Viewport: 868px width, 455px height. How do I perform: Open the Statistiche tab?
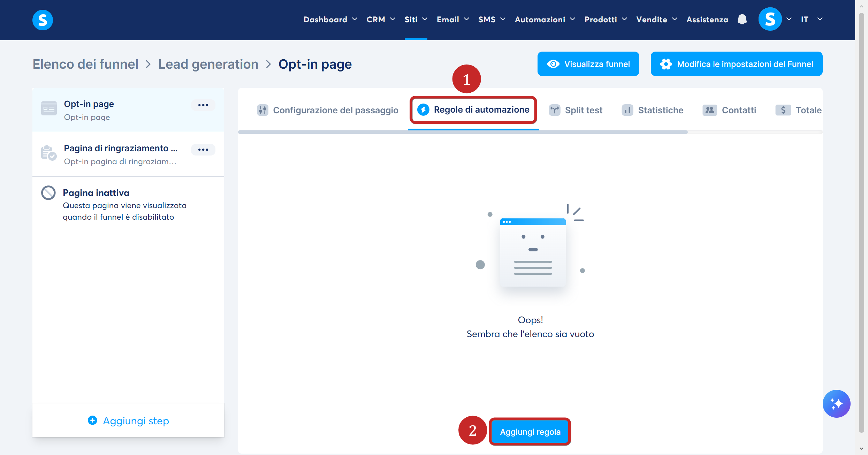[x=653, y=110]
